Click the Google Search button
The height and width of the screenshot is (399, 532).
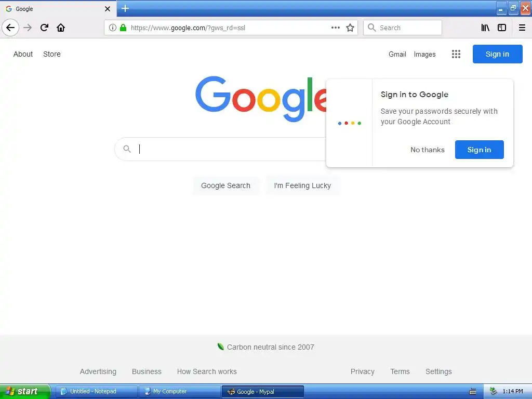(x=225, y=185)
